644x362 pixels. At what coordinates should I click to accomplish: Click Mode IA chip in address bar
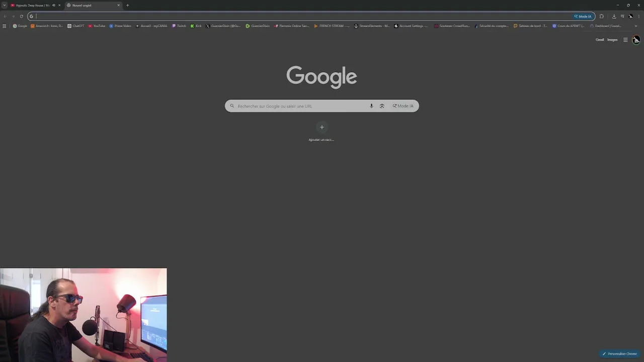pos(583,16)
